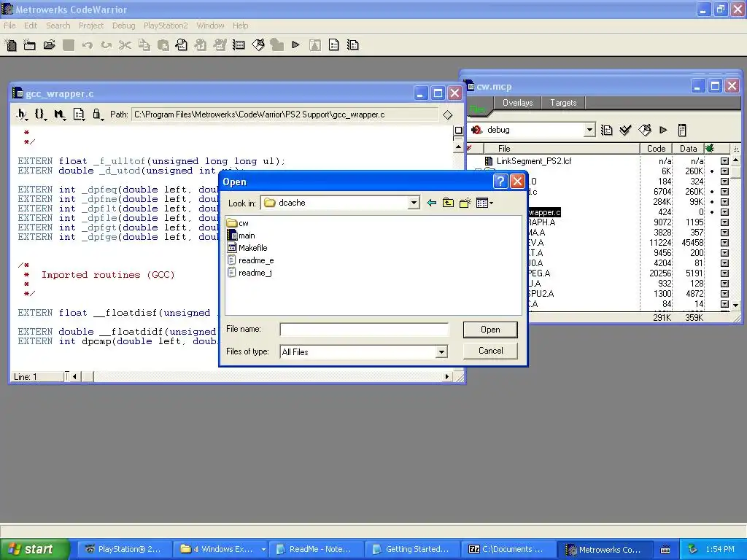Click target settings icon in cw.mcp window

click(606, 130)
